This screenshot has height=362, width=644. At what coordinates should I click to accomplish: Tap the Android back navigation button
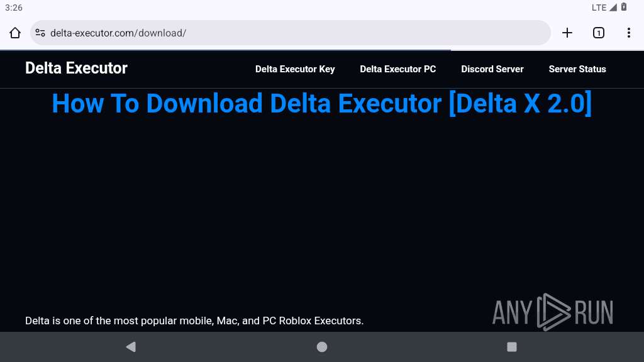(x=131, y=347)
